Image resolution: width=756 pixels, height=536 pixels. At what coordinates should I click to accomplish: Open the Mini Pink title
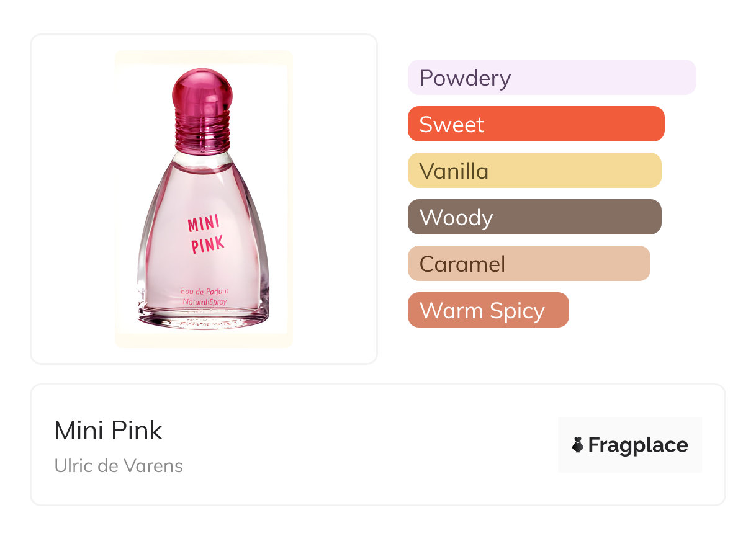109,431
